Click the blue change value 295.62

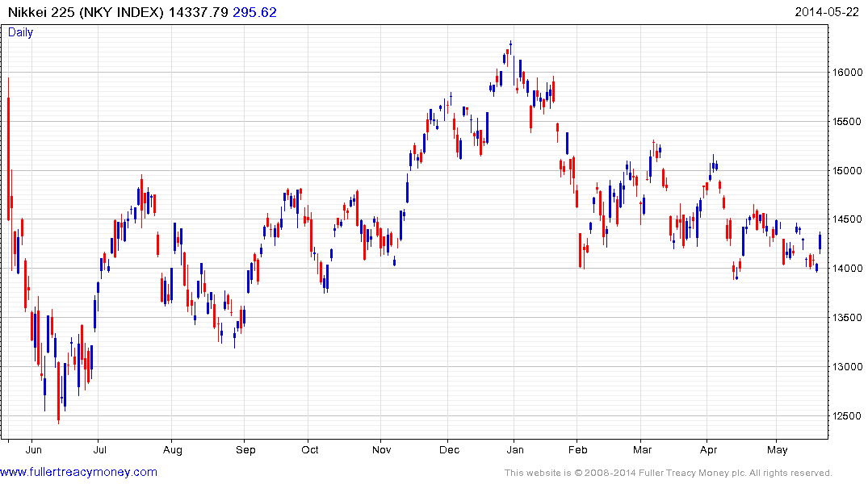pyautogui.click(x=254, y=12)
